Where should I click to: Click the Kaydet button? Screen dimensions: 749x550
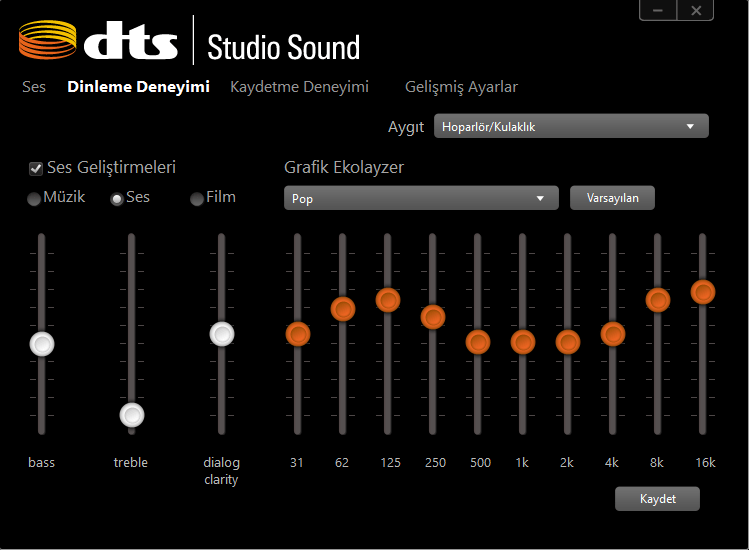(657, 499)
